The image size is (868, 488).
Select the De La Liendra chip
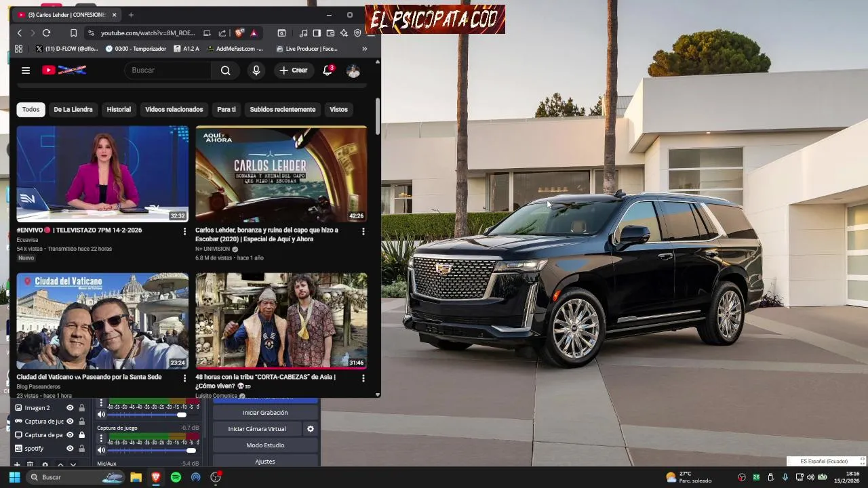coord(73,109)
